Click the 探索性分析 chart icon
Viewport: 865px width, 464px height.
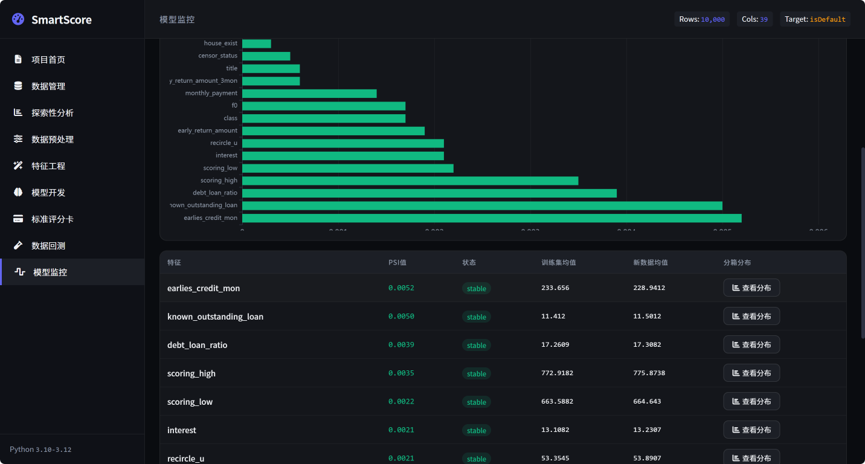click(x=18, y=112)
